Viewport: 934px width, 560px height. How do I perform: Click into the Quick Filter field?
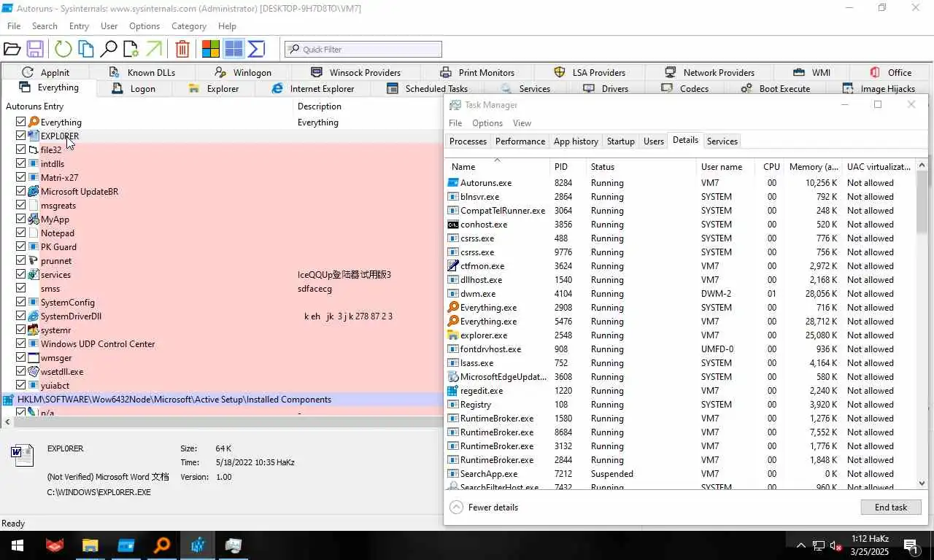pos(363,50)
